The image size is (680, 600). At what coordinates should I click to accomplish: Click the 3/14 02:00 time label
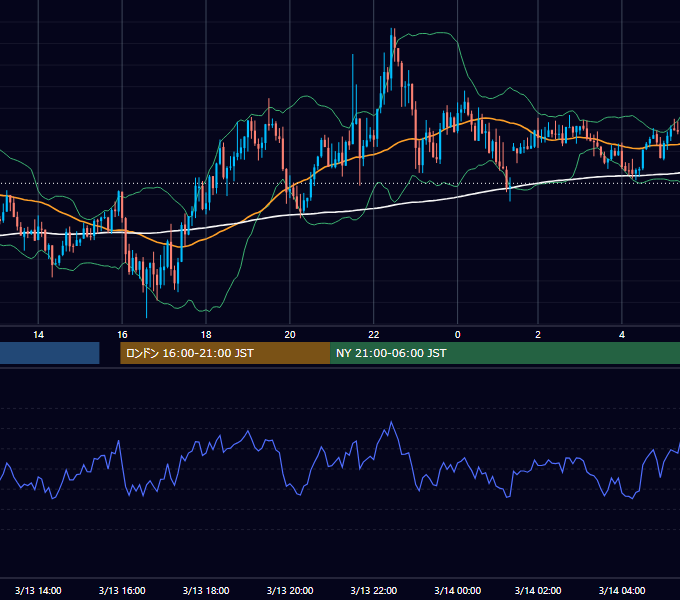point(538,590)
